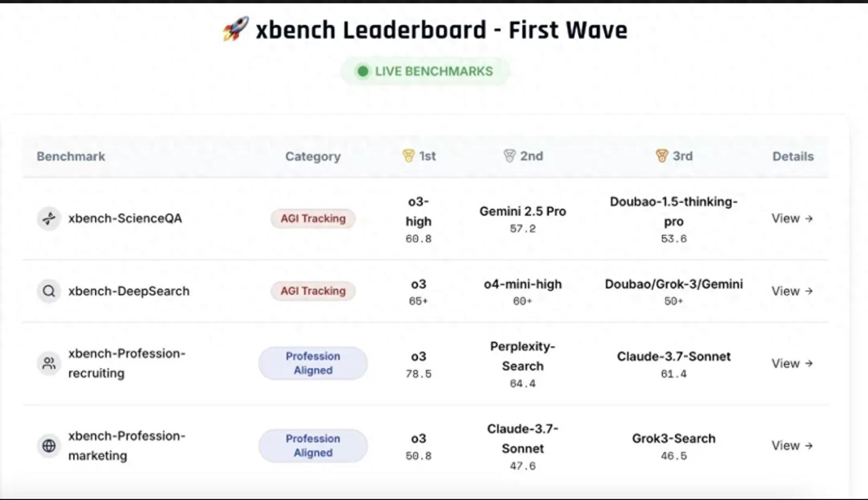Open View details for Profession-recruiting
The height and width of the screenshot is (500, 868).
click(x=792, y=364)
